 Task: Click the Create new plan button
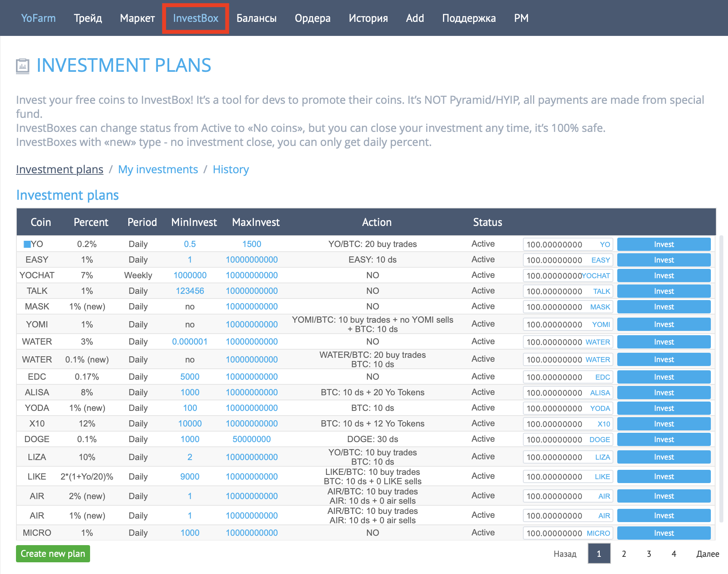pos(53,554)
